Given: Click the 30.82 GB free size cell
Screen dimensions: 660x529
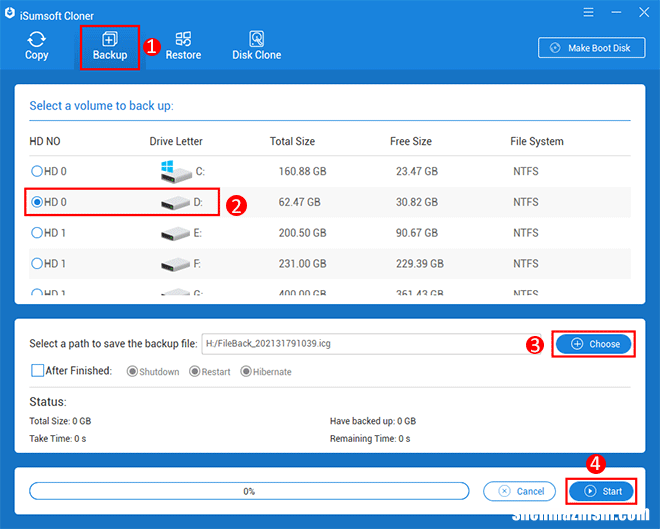Looking at the screenshot, I should (417, 202).
